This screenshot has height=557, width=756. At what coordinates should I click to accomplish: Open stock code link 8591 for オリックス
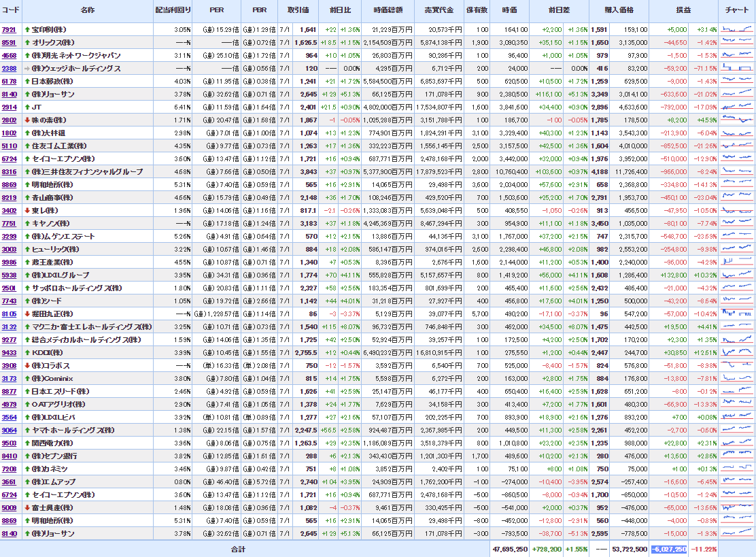9,43
